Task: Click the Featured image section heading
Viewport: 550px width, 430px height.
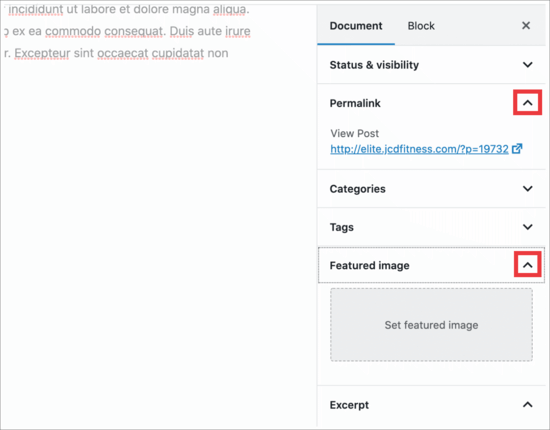Action: (x=369, y=266)
